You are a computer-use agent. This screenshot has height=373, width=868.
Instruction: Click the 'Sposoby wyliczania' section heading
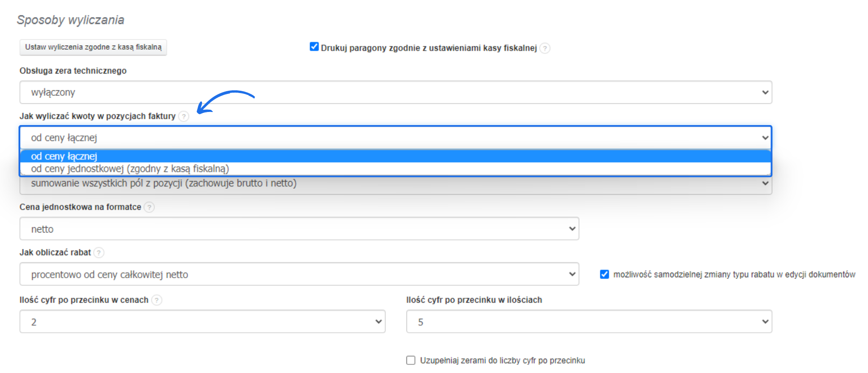[x=71, y=20]
